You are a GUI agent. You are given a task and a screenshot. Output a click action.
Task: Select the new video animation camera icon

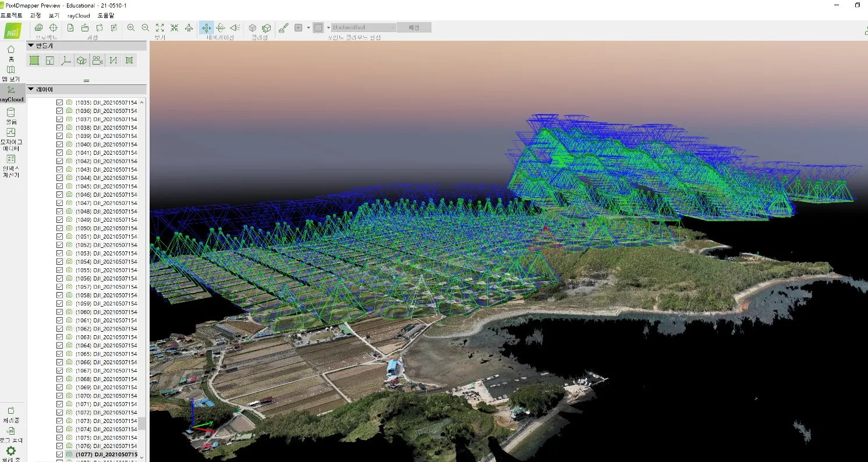pos(98,60)
